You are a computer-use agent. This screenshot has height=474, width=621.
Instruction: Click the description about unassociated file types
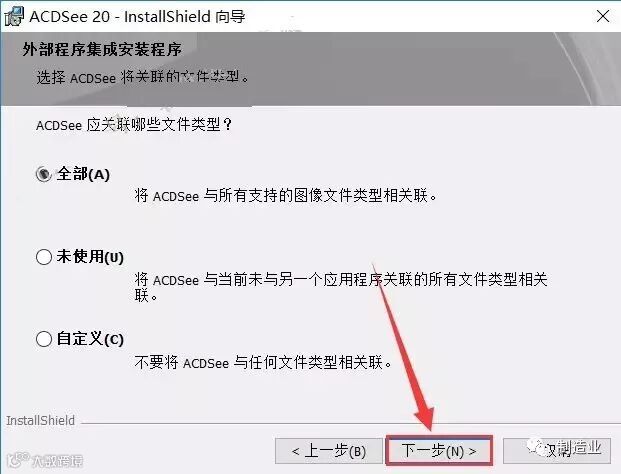click(x=341, y=287)
